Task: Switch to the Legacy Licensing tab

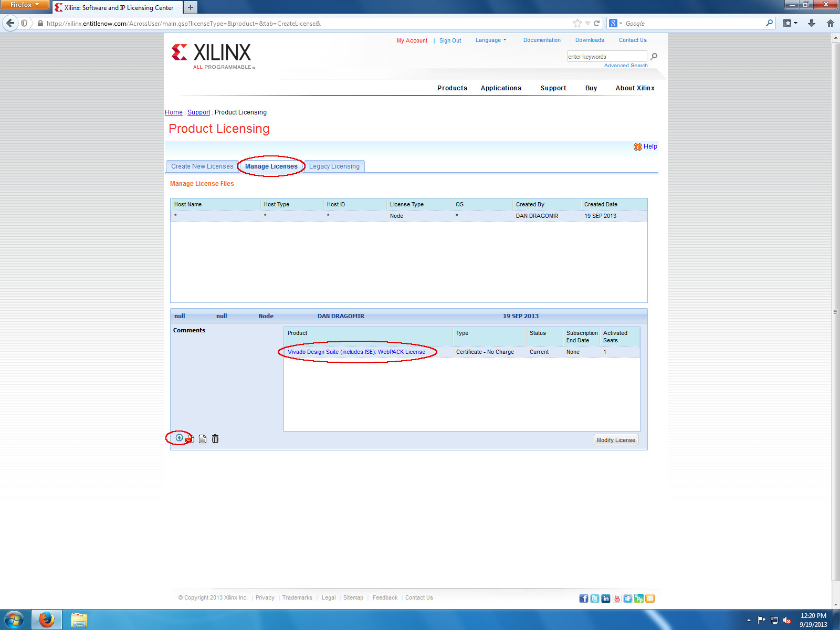Action: pyautogui.click(x=334, y=166)
